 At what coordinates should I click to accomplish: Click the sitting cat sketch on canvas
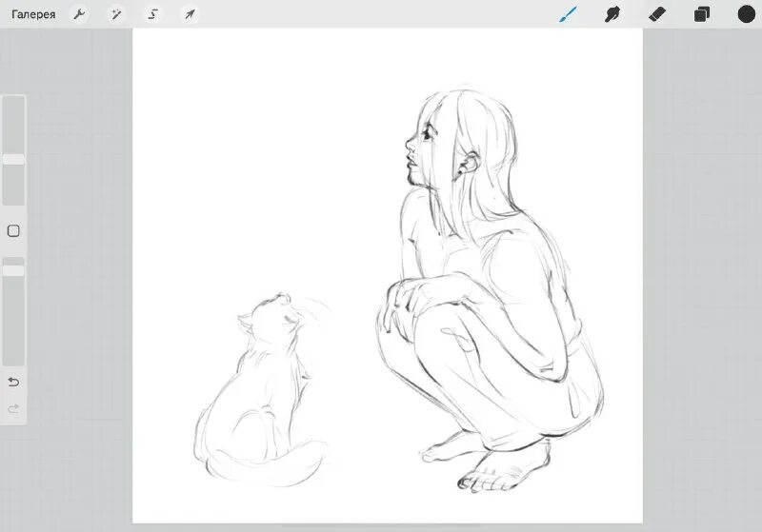[x=265, y=391]
